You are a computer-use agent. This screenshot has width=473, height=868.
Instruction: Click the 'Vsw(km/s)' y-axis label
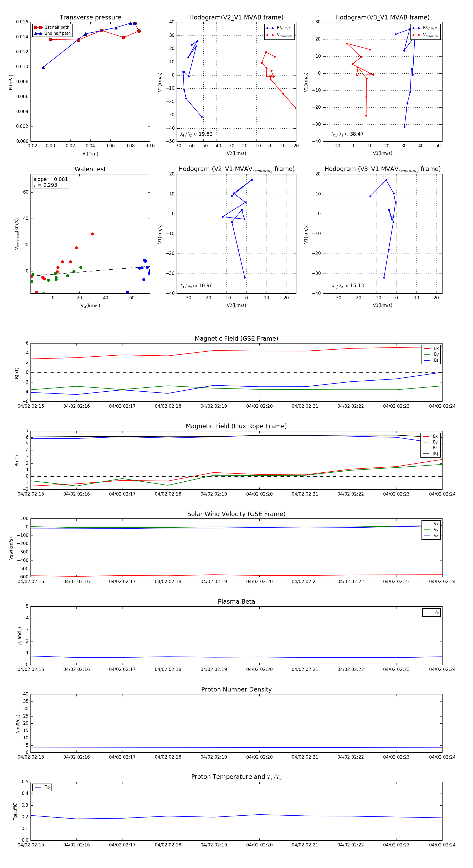pos(11,548)
